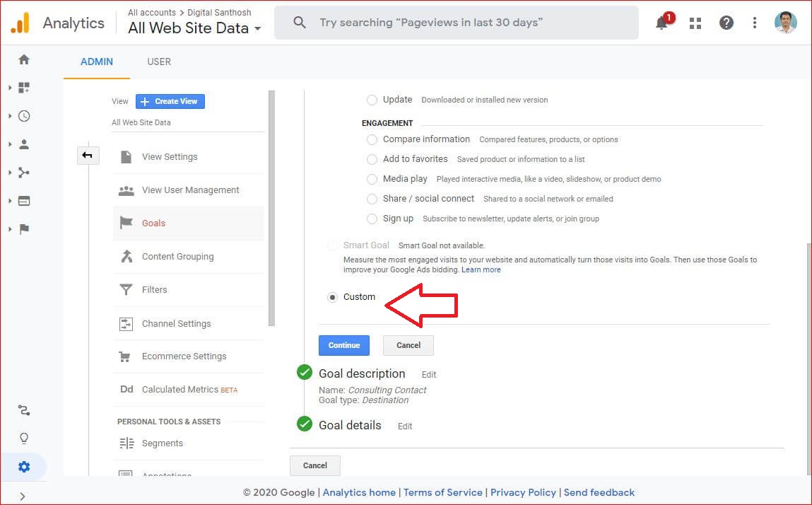The image size is (812, 505).
Task: Select the Media play radio button
Action: click(372, 179)
